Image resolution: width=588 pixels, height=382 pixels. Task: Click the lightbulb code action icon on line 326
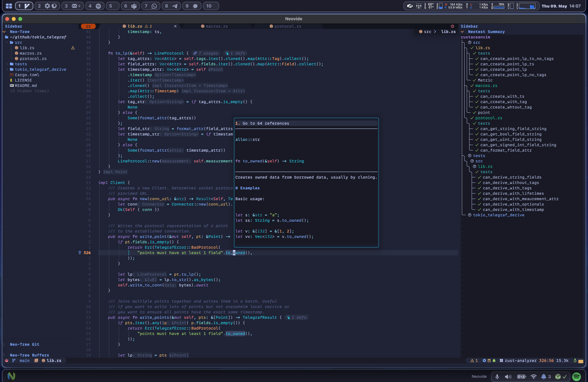[x=80, y=253]
